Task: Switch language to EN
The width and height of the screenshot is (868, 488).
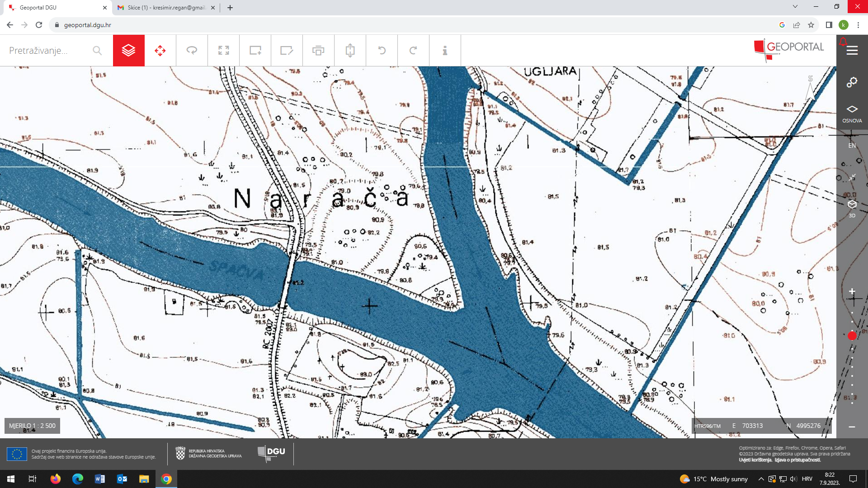Action: [x=852, y=145]
